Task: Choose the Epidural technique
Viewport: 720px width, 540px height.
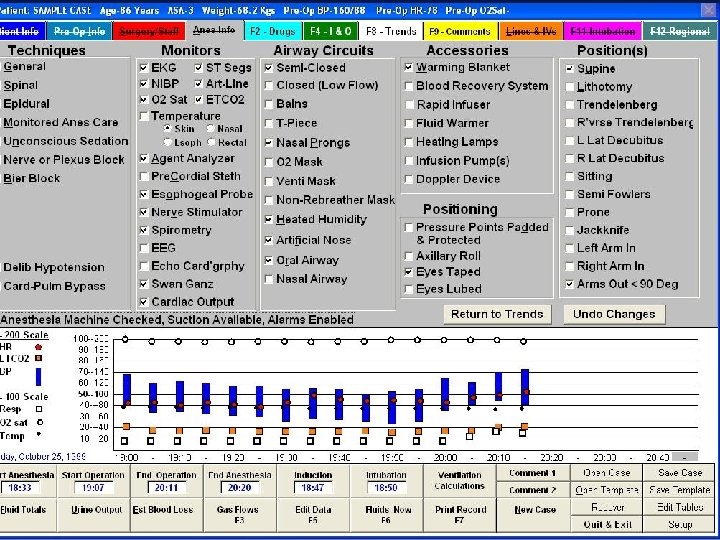Action: (26, 104)
